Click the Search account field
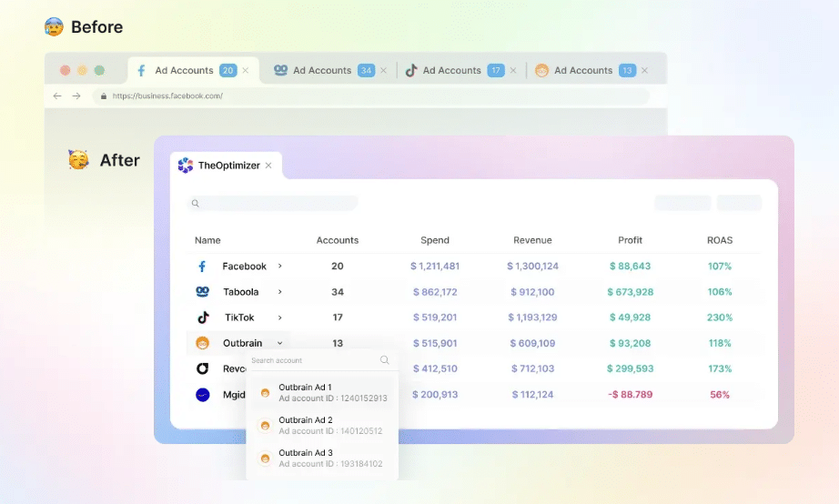 pyautogui.click(x=321, y=360)
